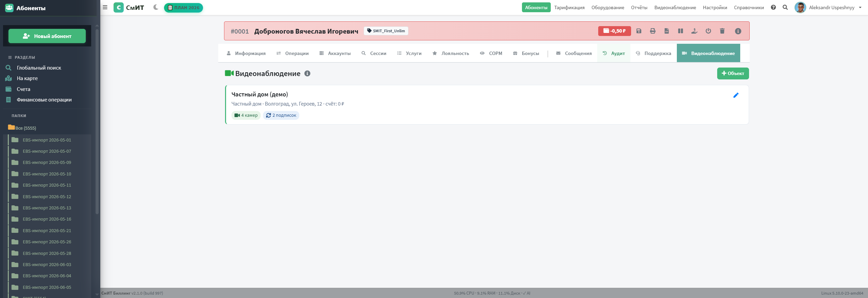Open folder EBS-импорт 2026-05-21

click(47, 231)
